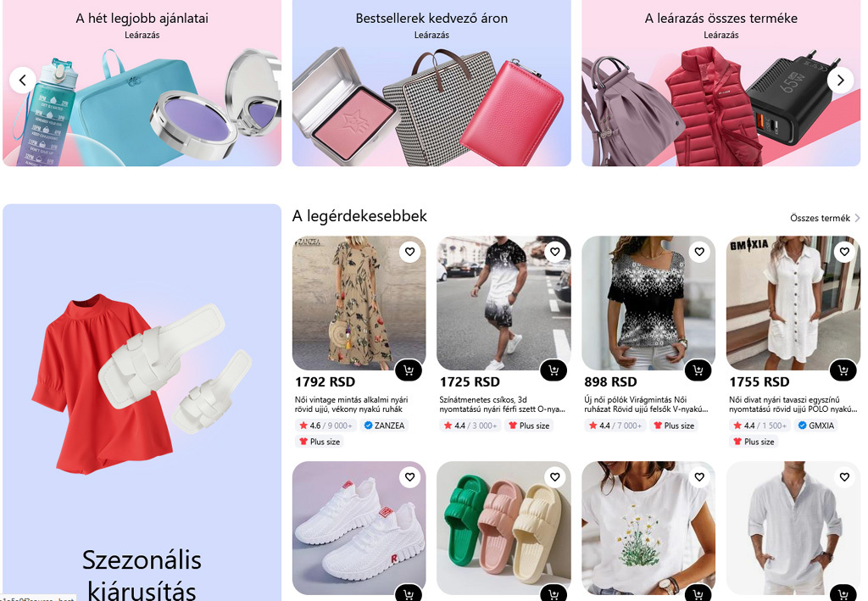Favorite the white men's linen shirt

844,477
